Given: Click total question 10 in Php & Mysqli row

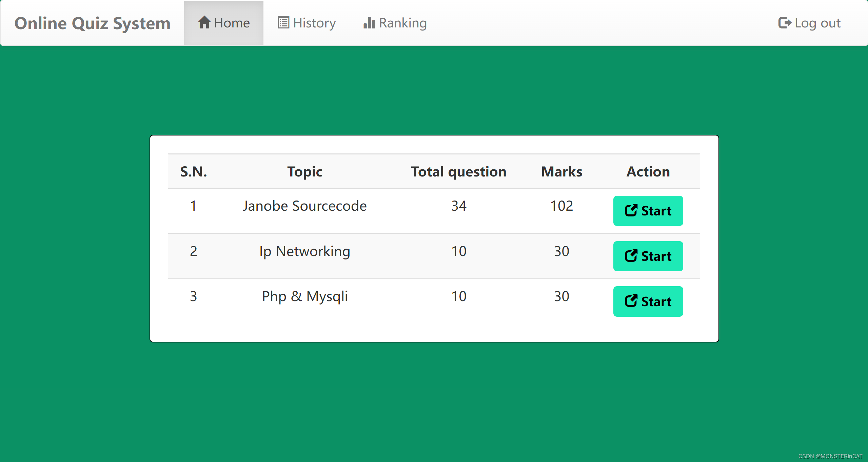Looking at the screenshot, I should [459, 296].
